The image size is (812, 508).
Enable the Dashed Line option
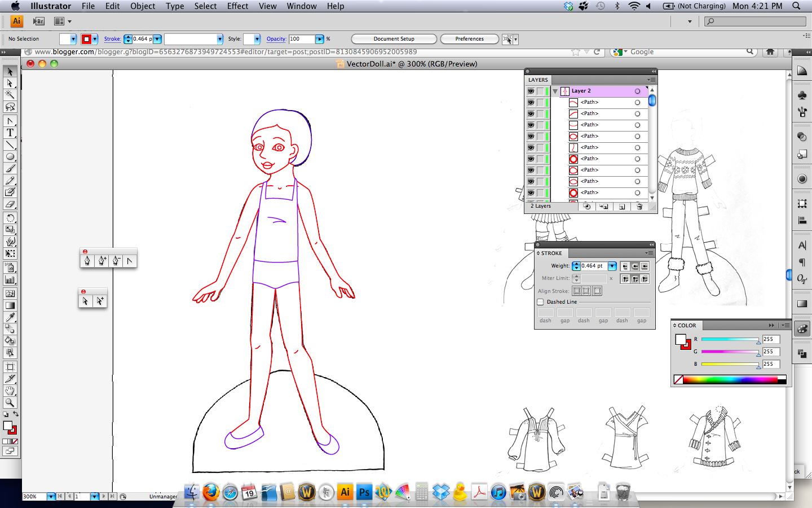[540, 302]
